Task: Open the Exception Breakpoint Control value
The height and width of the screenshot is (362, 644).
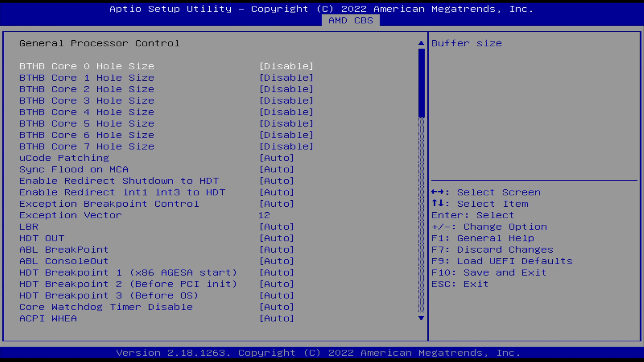Action: coord(277,204)
